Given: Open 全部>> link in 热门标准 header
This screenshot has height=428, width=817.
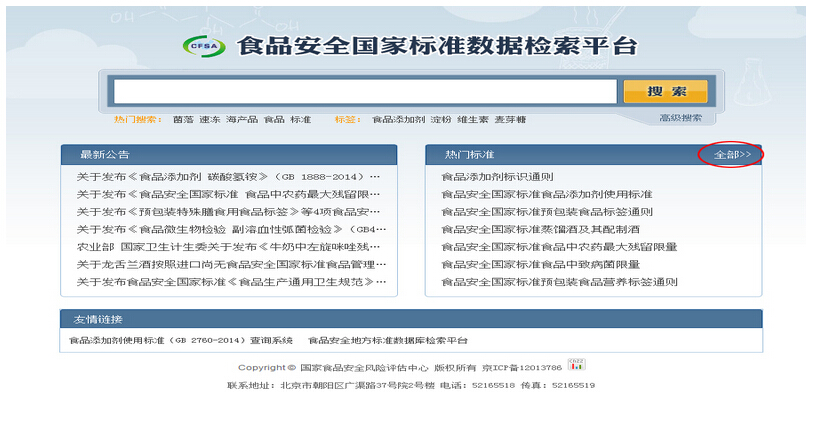Looking at the screenshot, I should 732,154.
